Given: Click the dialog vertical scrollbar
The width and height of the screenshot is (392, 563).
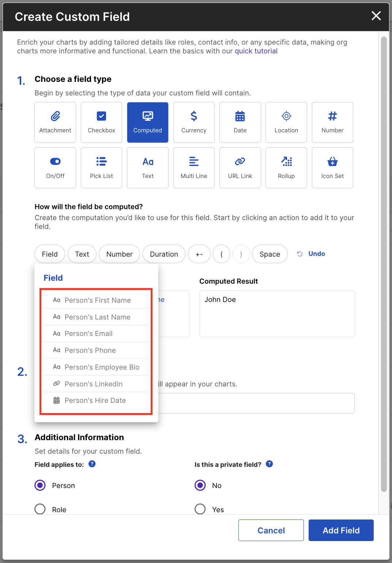Looking at the screenshot, I should click(384, 264).
